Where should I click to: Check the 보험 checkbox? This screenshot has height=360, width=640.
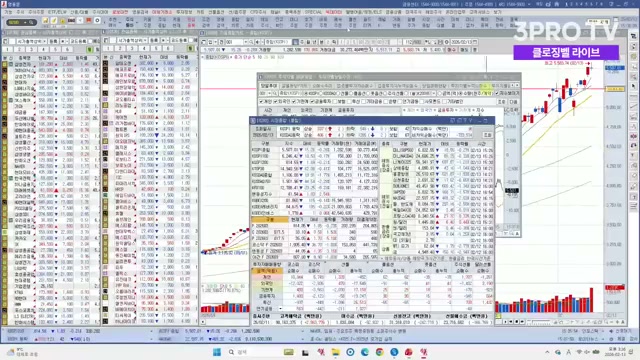point(335,102)
